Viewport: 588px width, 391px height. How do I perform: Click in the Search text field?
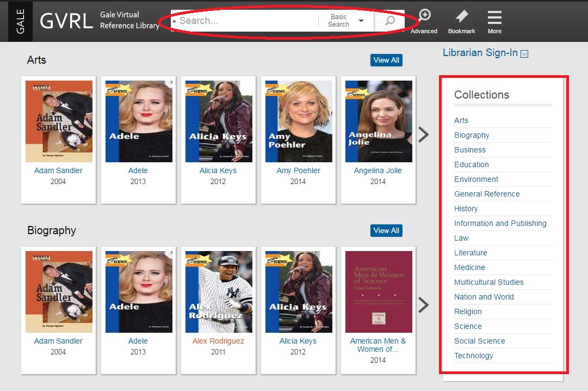(x=245, y=21)
